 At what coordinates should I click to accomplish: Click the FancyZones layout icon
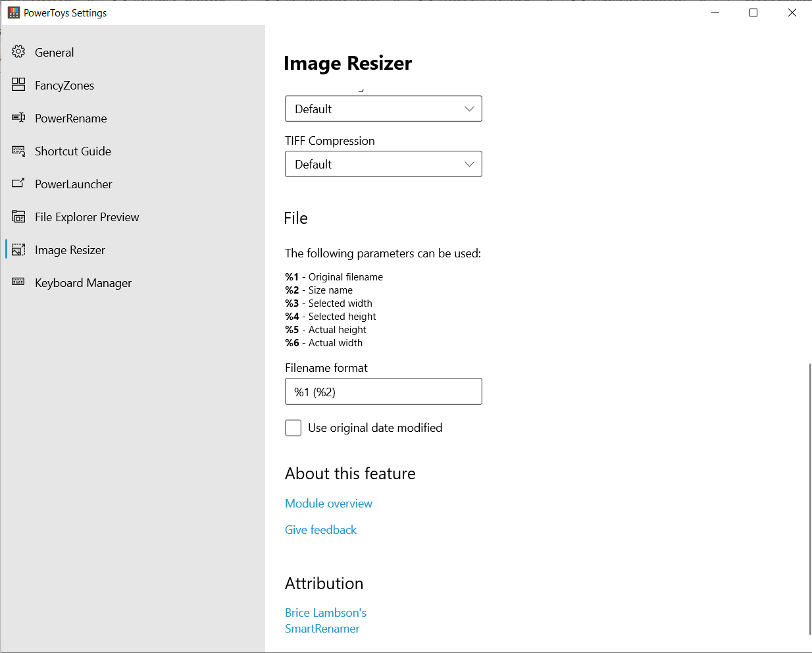(18, 84)
